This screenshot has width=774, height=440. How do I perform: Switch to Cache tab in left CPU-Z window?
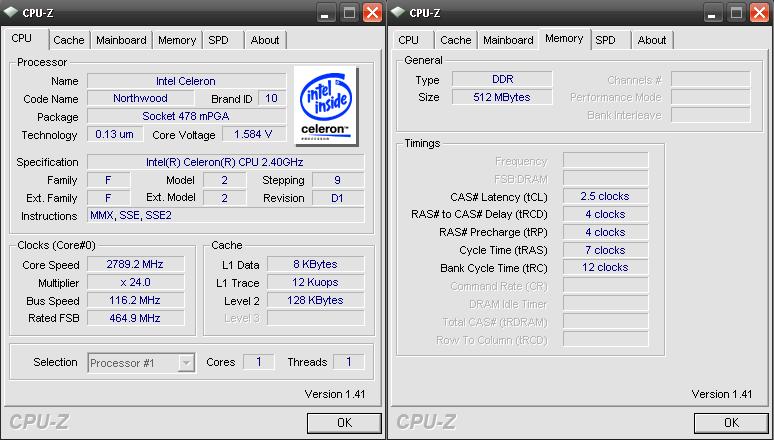tap(69, 40)
